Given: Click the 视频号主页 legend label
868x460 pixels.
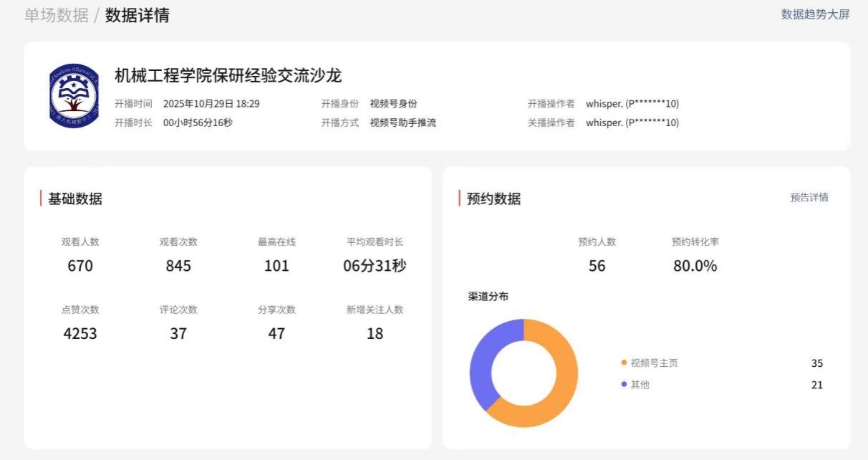Looking at the screenshot, I should [x=654, y=363].
